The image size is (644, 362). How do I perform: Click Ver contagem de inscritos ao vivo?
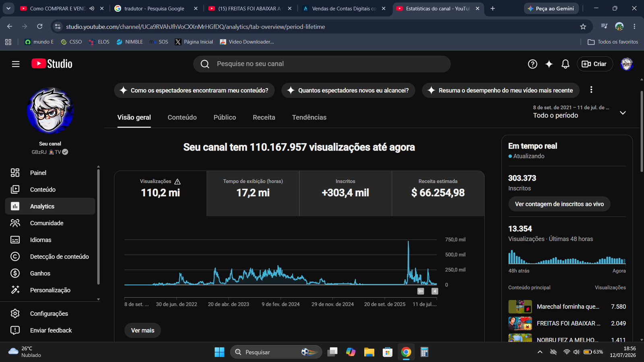pos(559,204)
